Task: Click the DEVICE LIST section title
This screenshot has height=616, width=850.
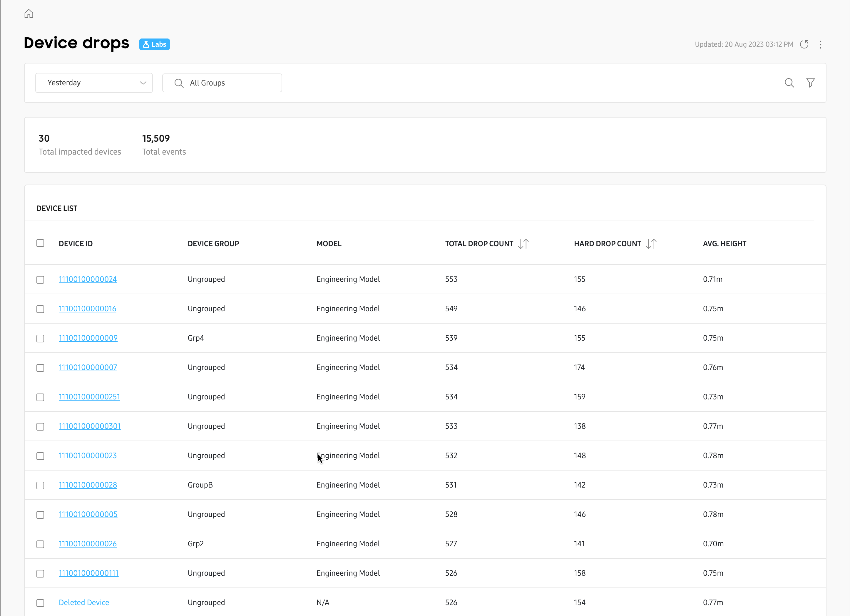Action: coord(57,209)
